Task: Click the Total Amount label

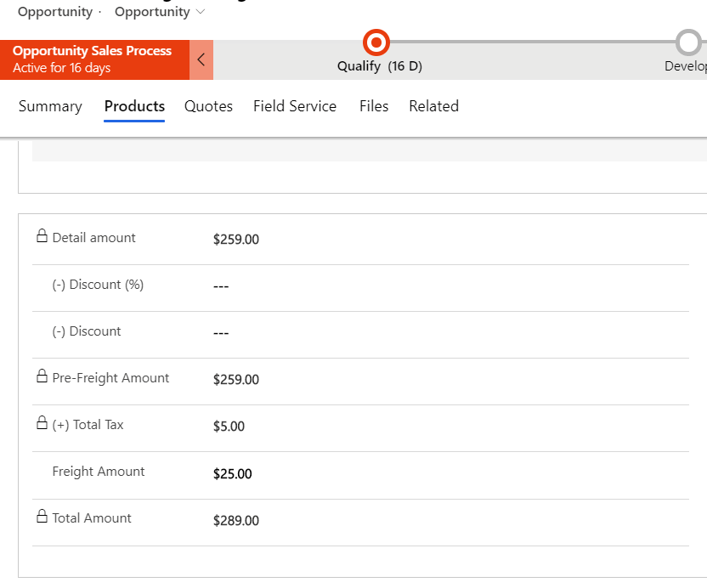Action: [x=92, y=518]
